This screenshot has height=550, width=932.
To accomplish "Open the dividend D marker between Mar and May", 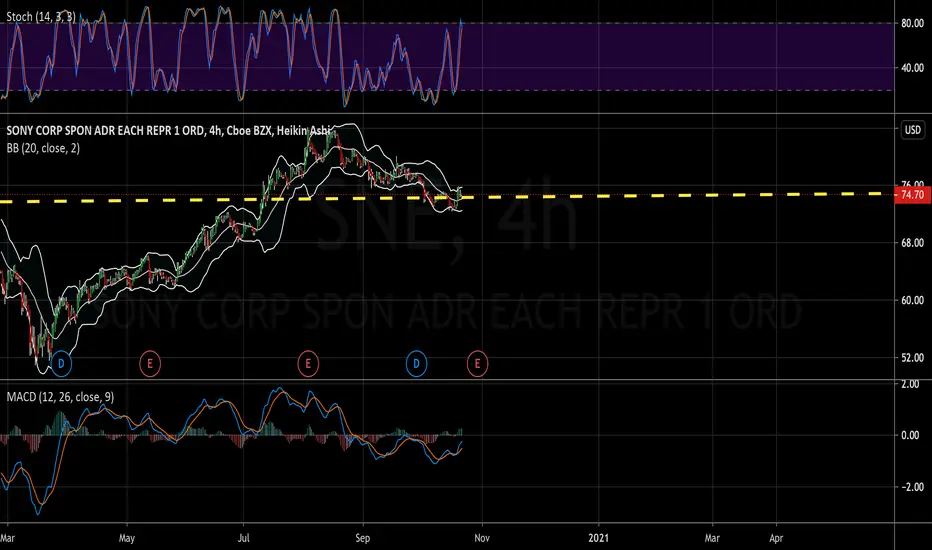I will point(61,363).
